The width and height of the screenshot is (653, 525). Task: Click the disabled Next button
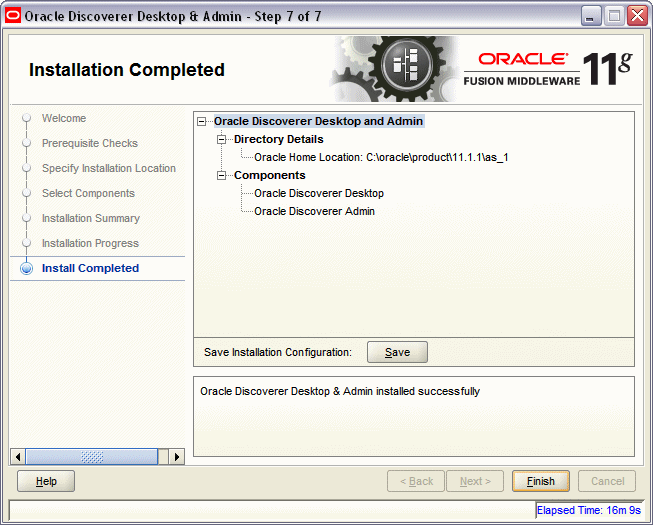(475, 481)
